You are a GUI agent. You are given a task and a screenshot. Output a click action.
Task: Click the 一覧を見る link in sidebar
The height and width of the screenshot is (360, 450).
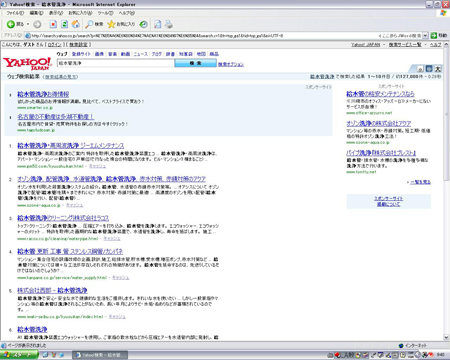point(420,182)
